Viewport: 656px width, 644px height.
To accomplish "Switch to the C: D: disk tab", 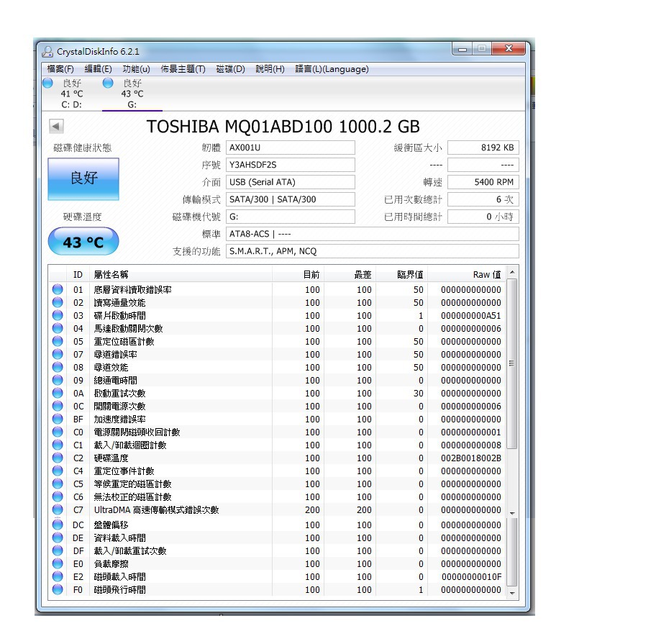I will click(71, 94).
